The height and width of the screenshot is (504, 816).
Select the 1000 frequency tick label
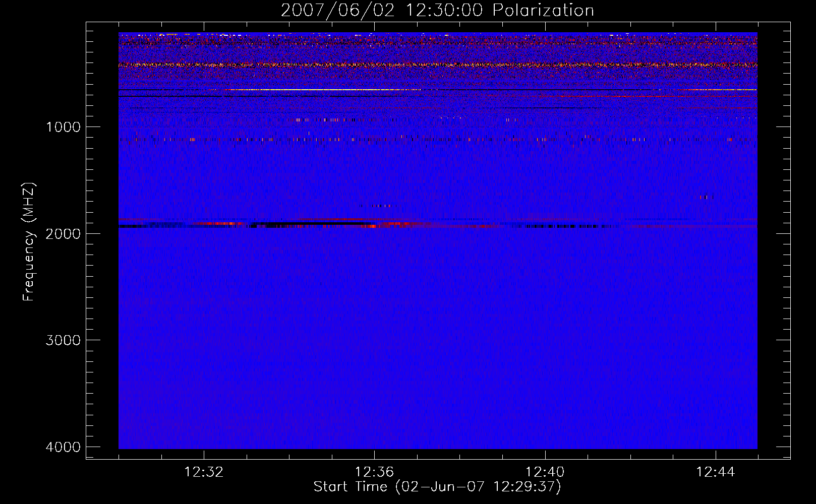[63, 127]
